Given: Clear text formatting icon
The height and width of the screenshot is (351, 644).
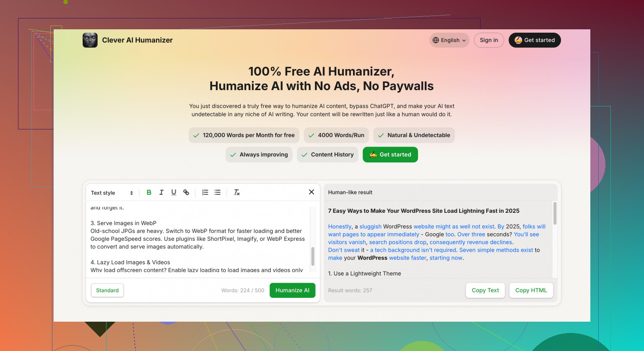Looking at the screenshot, I should 236,192.
